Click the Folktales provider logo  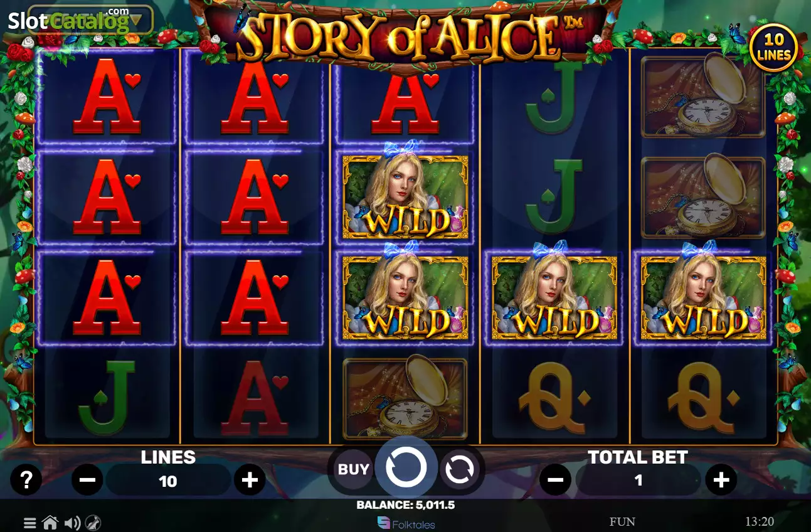click(406, 523)
